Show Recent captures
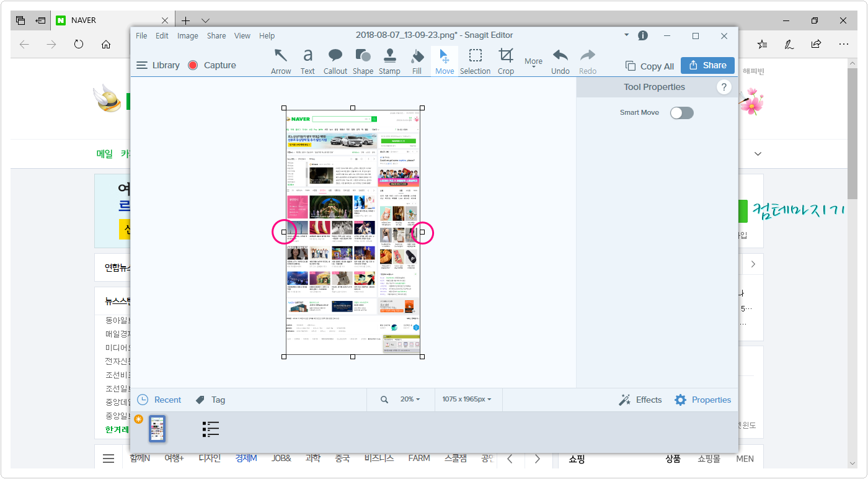The height and width of the screenshot is (479, 868). pos(159,400)
